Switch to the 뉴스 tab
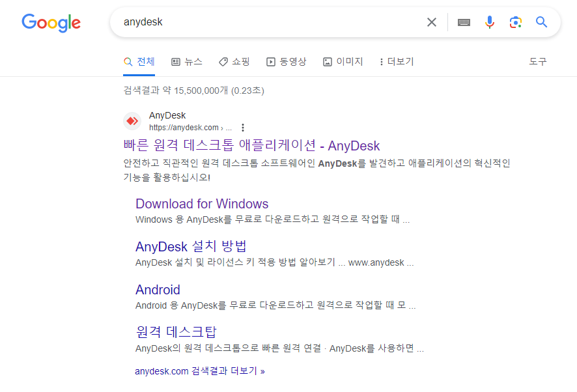577x392 pixels. [187, 61]
